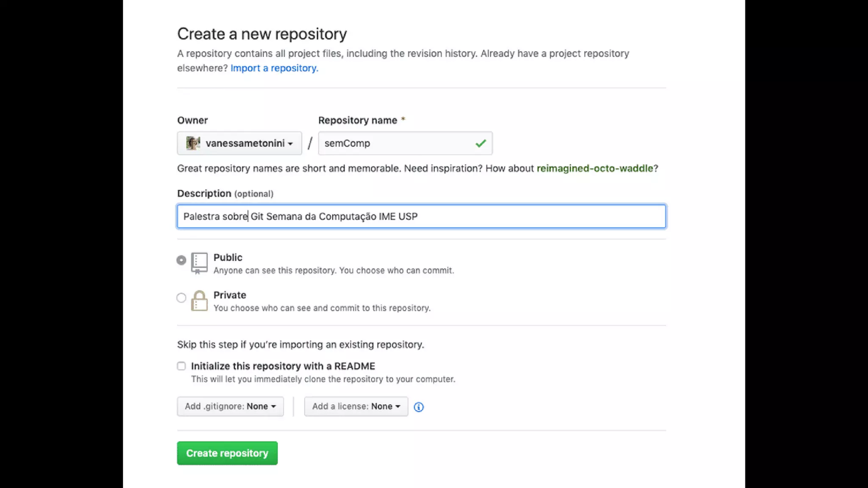Viewport: 868px width, 488px height.
Task: Click the Private option label
Action: click(230, 295)
